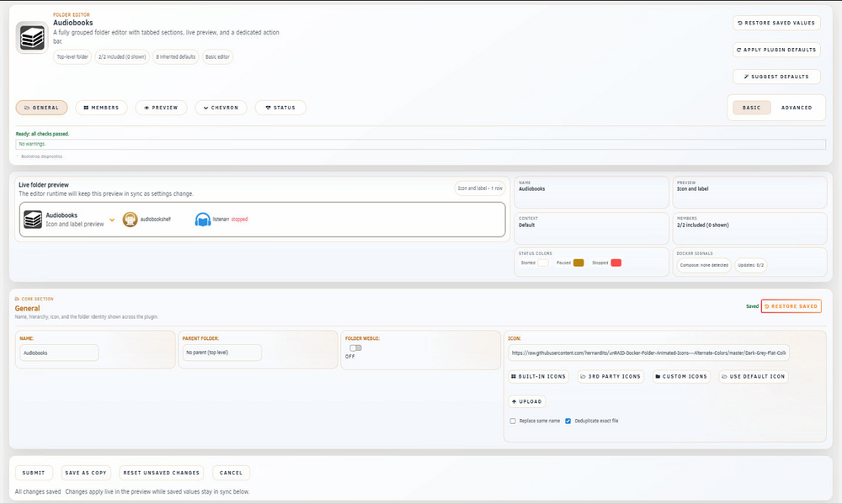
Task: Click the '8 inherited defaults' chip
Action: point(176,57)
